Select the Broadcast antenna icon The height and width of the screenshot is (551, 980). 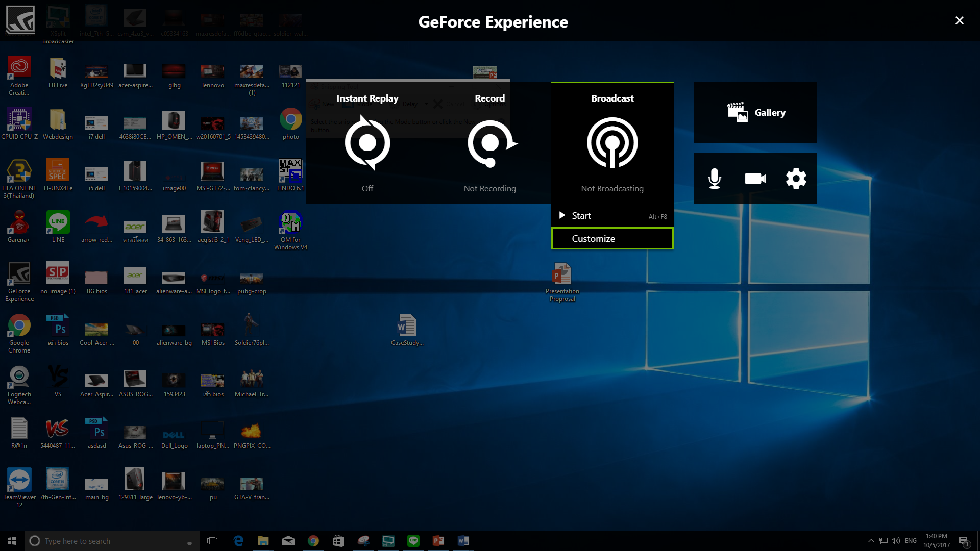[612, 143]
